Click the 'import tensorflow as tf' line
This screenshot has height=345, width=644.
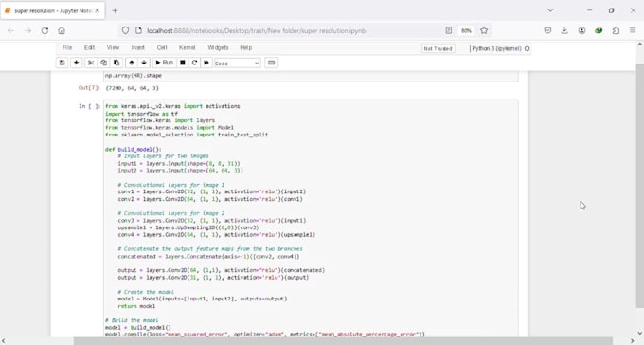pos(142,114)
